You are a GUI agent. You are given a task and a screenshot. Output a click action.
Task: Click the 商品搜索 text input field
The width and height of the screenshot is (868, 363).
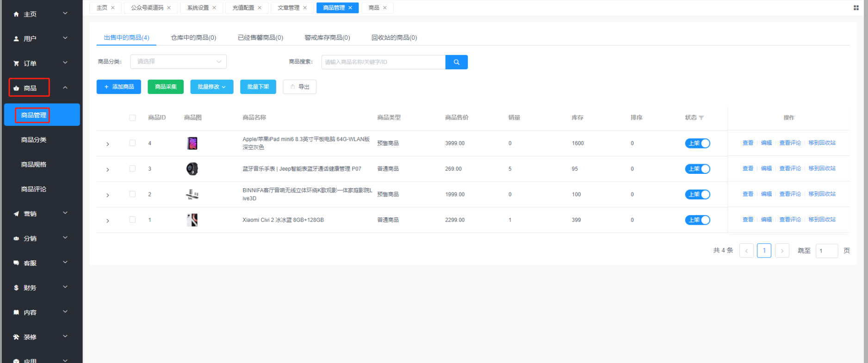tap(383, 62)
